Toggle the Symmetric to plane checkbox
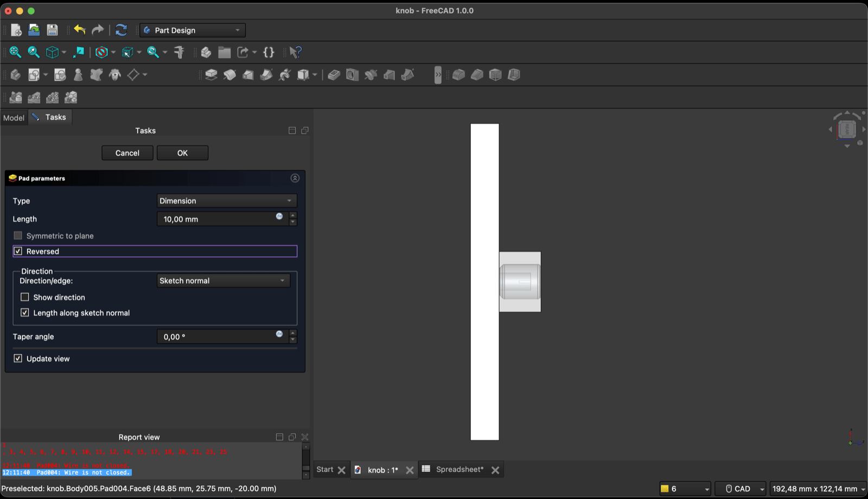The image size is (868, 499). click(x=18, y=236)
